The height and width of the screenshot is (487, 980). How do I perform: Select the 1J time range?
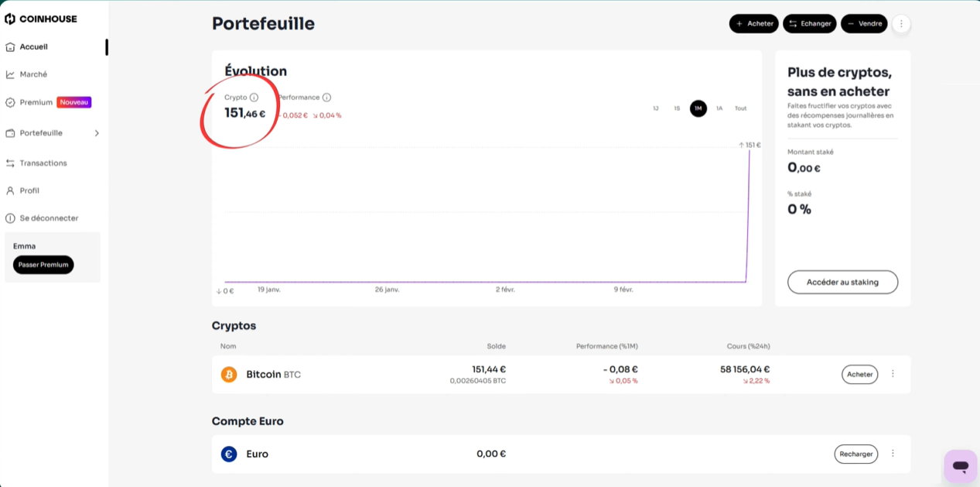tap(656, 108)
